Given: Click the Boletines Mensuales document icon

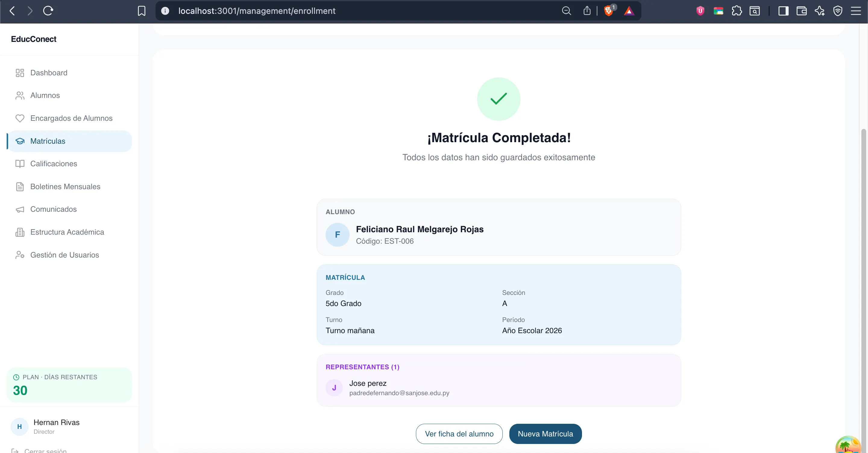Looking at the screenshot, I should (20, 186).
